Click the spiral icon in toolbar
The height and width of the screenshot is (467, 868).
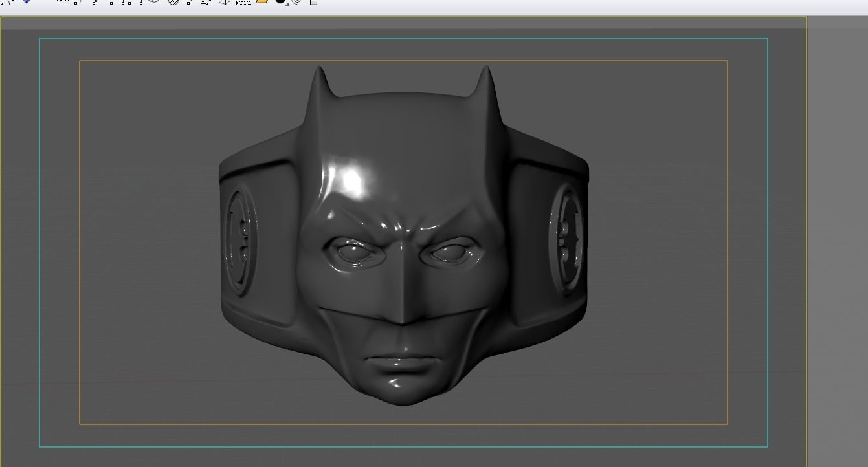[x=296, y=2]
